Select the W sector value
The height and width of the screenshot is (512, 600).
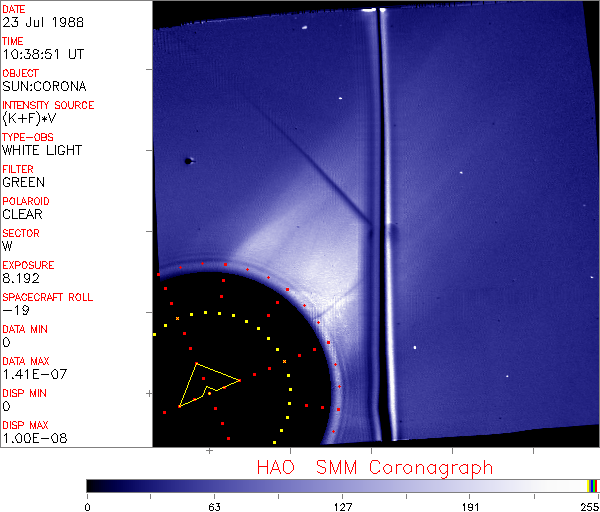pyautogui.click(x=7, y=246)
